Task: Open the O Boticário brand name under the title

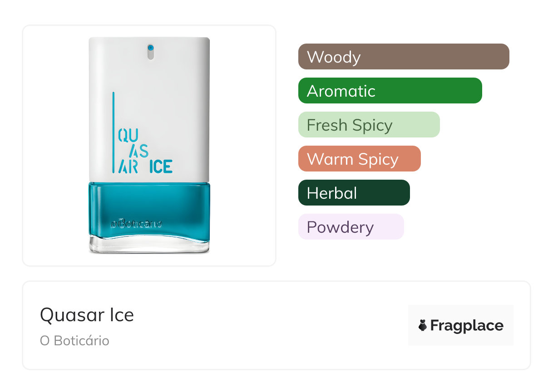Action: (x=74, y=341)
